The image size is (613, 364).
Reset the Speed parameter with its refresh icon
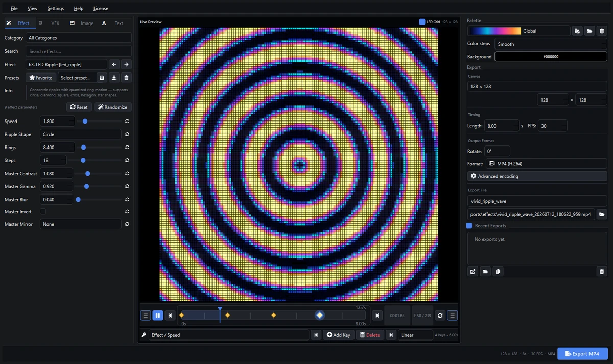coord(127,122)
